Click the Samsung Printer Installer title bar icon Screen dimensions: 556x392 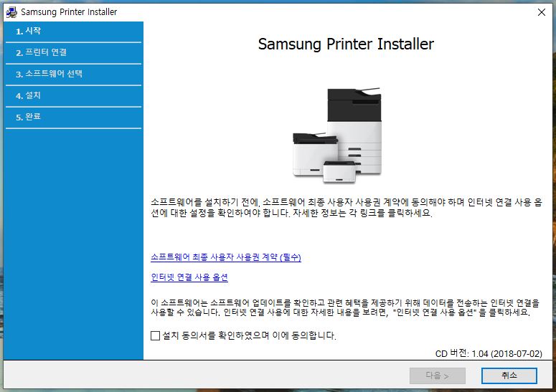[x=11, y=12]
